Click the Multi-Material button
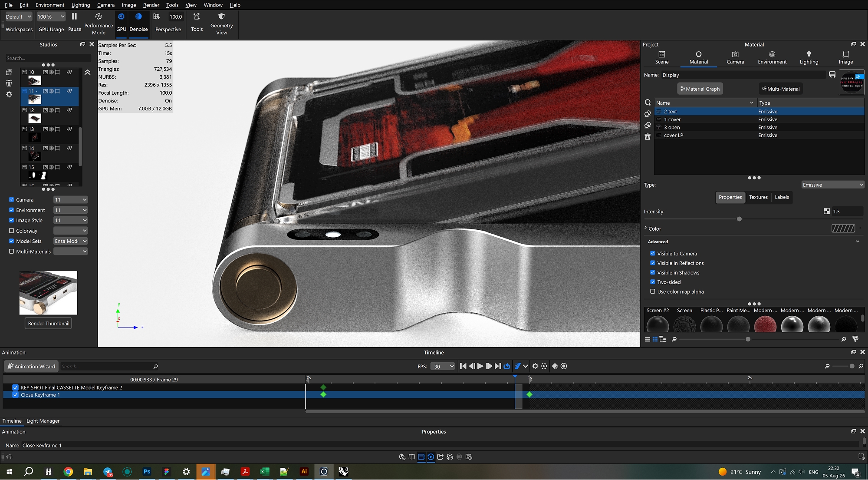Screen dimensions: 868x480 [x=781, y=89]
